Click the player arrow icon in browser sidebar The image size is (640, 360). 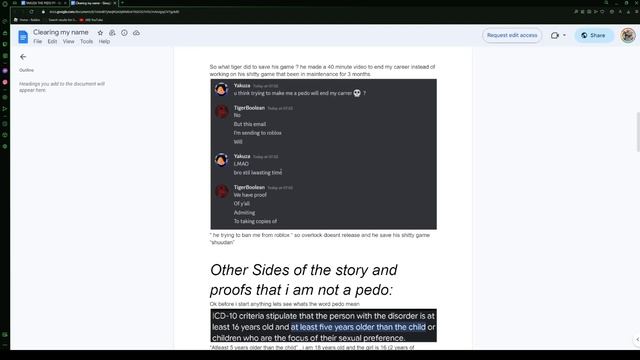[x=5, y=109]
